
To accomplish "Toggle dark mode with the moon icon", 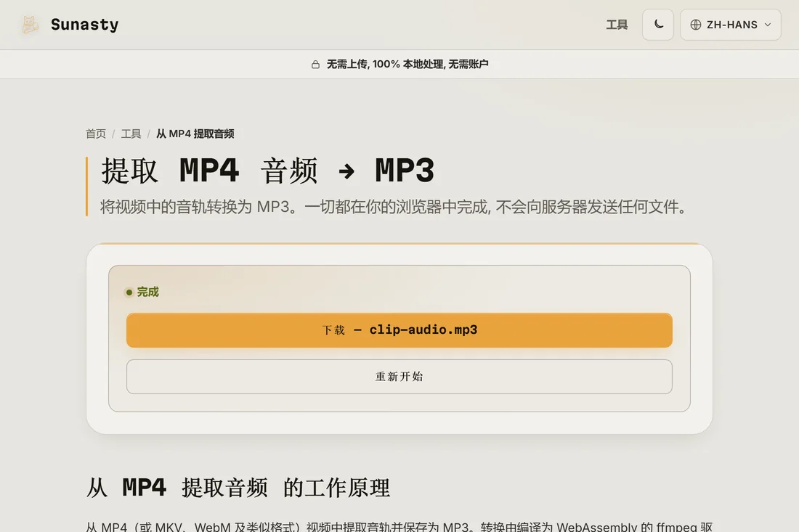I will pos(658,25).
